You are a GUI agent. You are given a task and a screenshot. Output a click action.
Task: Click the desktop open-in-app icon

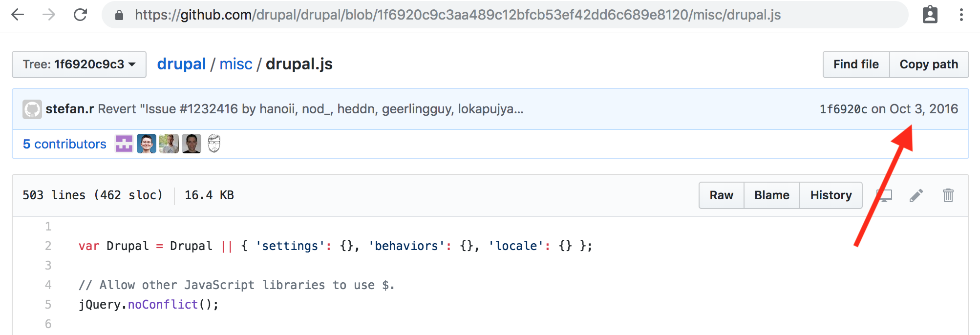(x=884, y=195)
